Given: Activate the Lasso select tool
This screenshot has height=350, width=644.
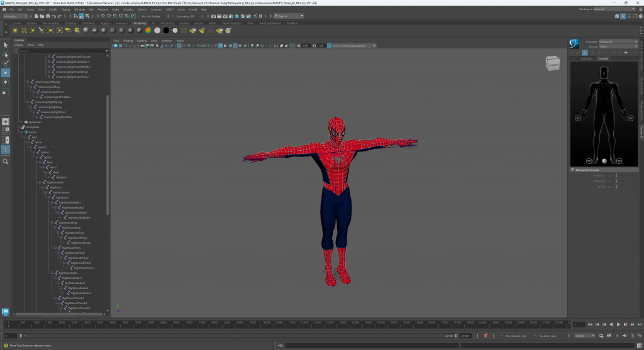Looking at the screenshot, I should click(5, 54).
